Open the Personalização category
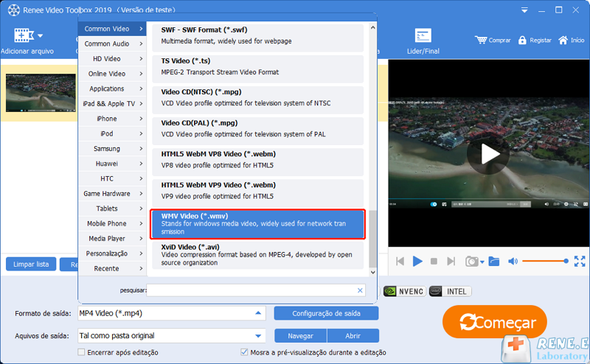590x364 pixels. click(112, 253)
